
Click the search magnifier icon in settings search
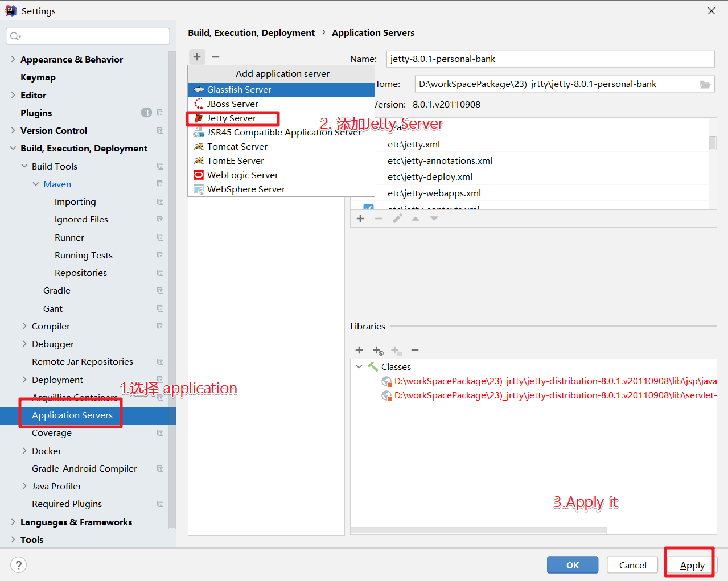(15, 36)
